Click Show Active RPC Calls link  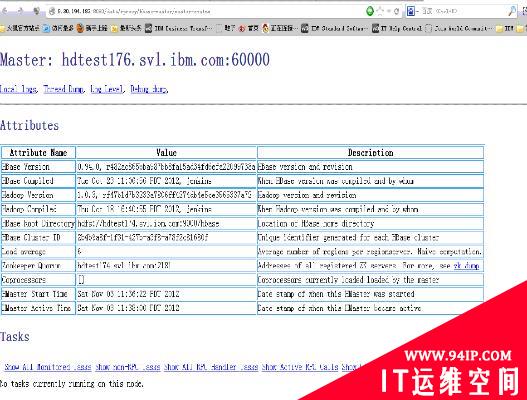pos(300,367)
